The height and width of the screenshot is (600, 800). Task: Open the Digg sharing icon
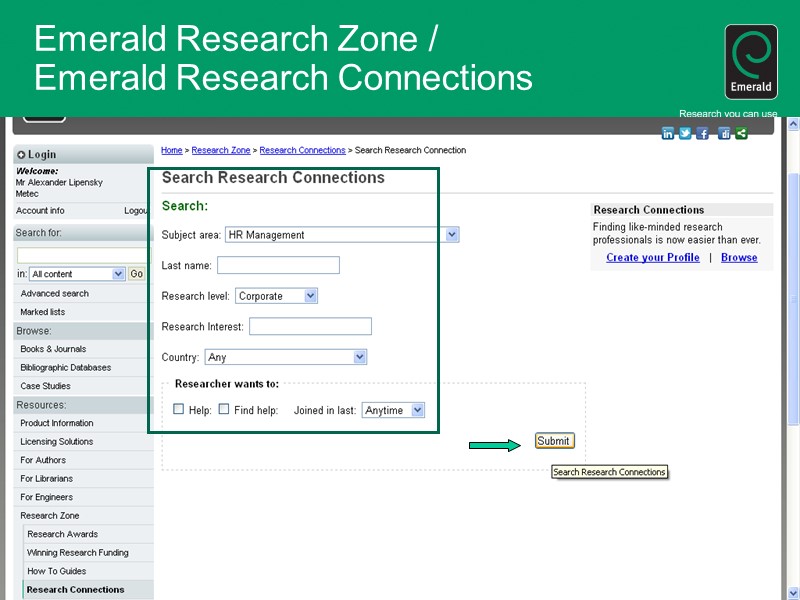pos(722,133)
